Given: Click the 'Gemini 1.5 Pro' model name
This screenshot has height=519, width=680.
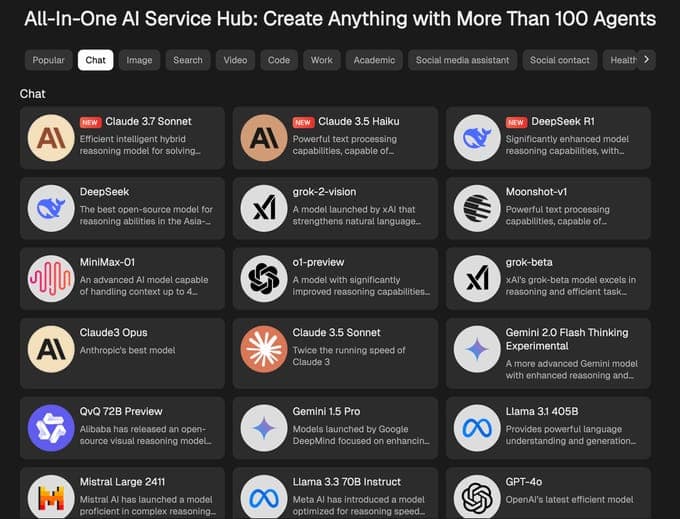Looking at the screenshot, I should point(326,411).
